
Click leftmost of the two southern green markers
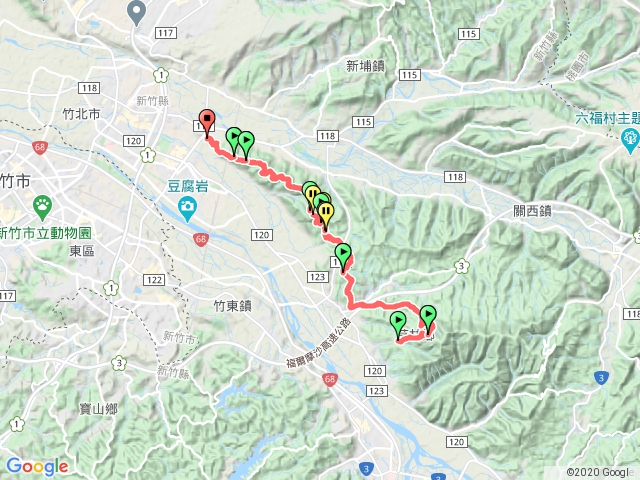pyautogui.click(x=398, y=324)
